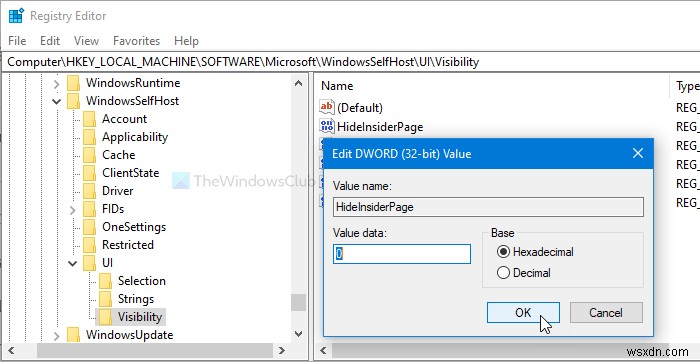Click the OneSettings folder icon
This screenshot has height=362, width=700.
[89, 227]
